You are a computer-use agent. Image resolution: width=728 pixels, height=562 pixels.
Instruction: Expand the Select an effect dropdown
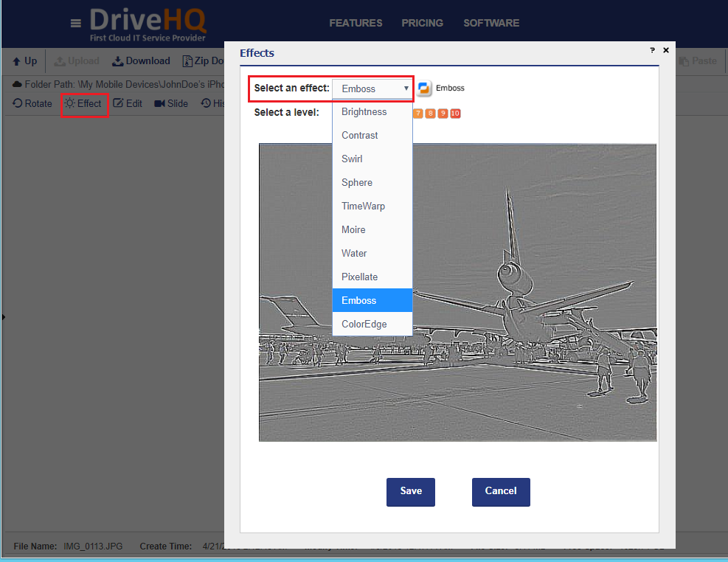click(x=372, y=89)
